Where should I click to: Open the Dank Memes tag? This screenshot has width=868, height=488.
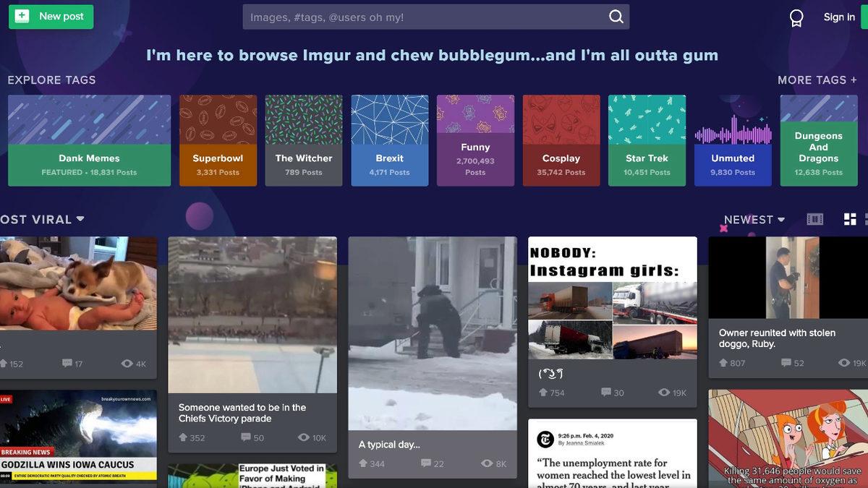pyautogui.click(x=89, y=140)
